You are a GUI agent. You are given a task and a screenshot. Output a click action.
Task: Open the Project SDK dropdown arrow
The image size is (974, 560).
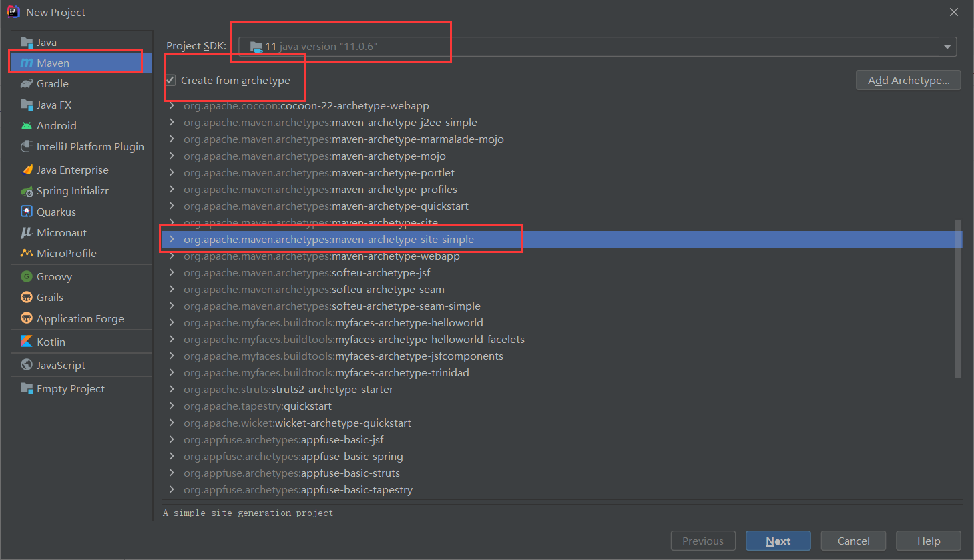pos(947,47)
